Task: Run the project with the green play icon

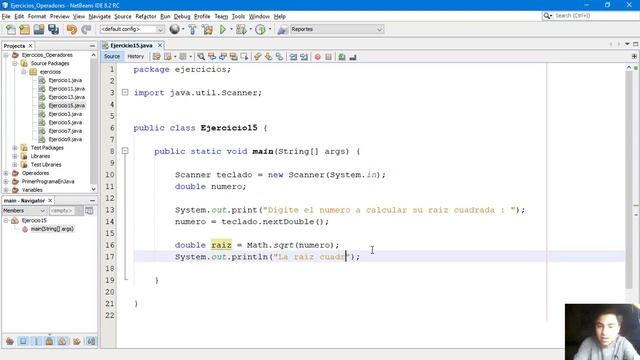Action: 222,29
